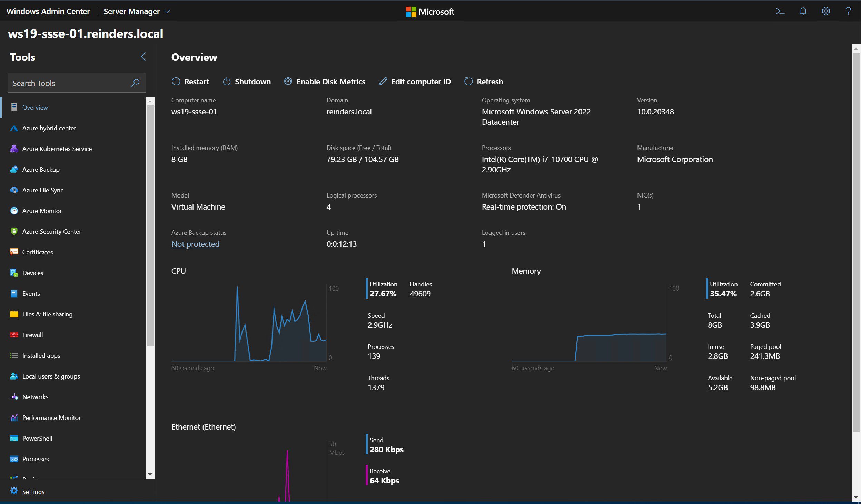Click the Memory Utilization 35.47% value

723,294
